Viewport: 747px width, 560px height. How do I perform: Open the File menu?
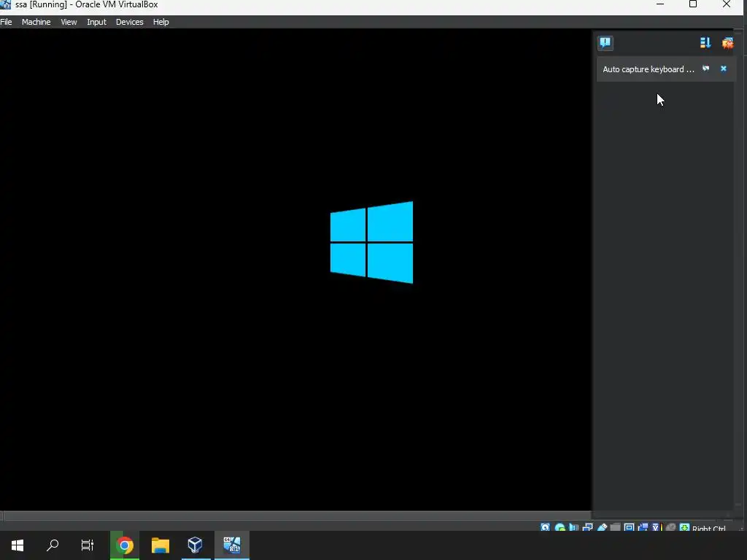(6, 22)
